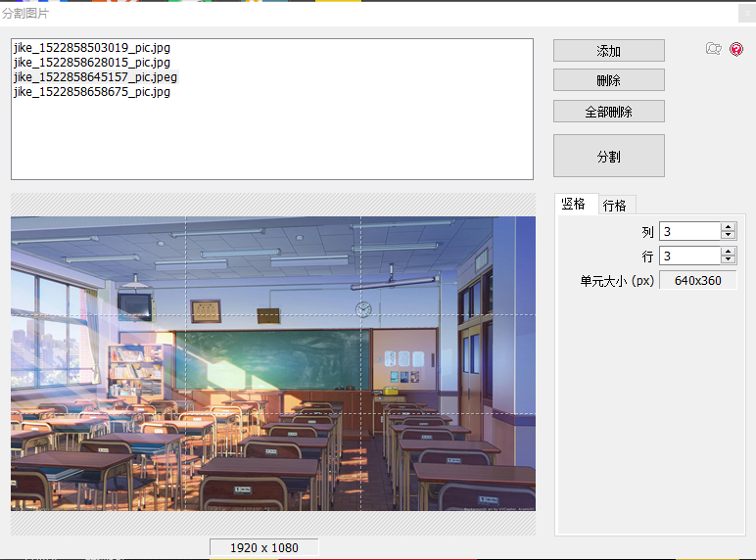This screenshot has height=560, width=756.
Task: Click the 添加 button
Action: (608, 51)
